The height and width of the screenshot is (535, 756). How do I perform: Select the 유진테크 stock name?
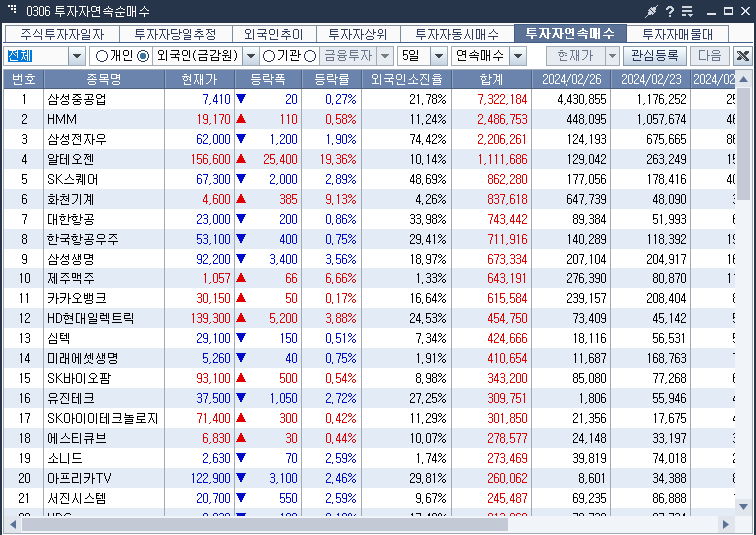click(71, 398)
